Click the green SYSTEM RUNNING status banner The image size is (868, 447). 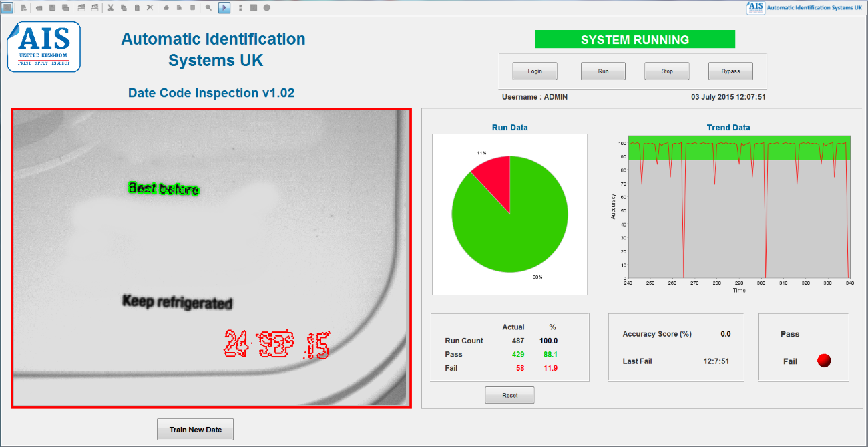click(635, 39)
